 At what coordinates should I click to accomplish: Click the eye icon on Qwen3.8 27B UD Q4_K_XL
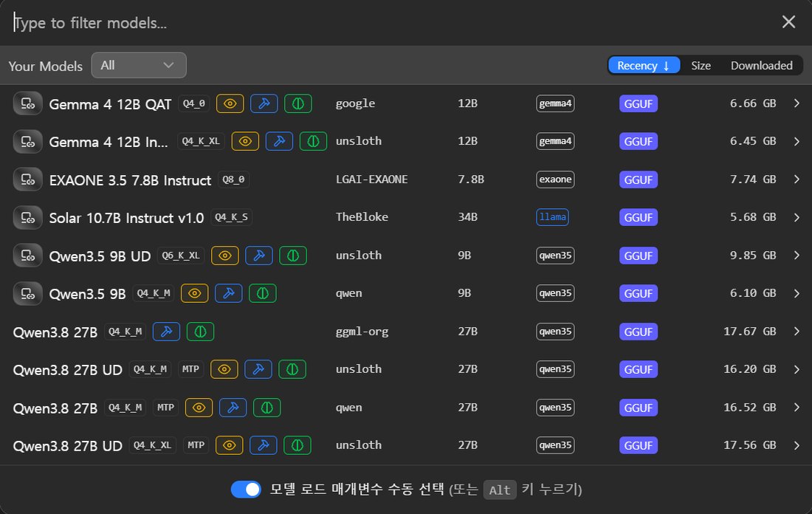point(230,445)
